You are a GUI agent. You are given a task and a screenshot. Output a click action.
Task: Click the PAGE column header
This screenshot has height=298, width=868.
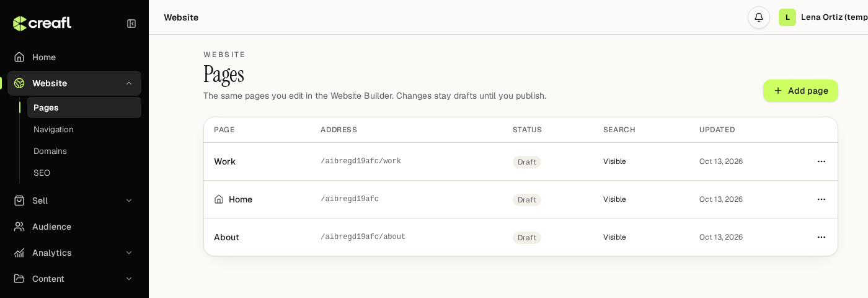coord(224,130)
